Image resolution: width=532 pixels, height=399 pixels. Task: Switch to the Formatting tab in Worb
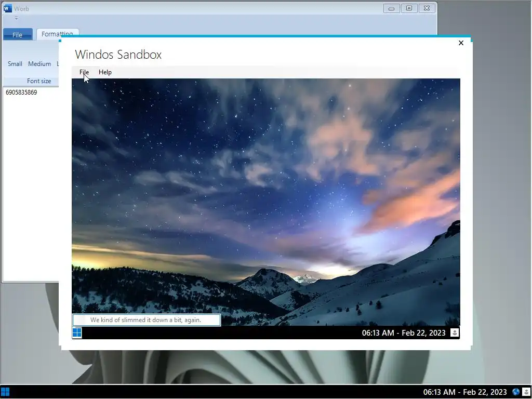(57, 34)
